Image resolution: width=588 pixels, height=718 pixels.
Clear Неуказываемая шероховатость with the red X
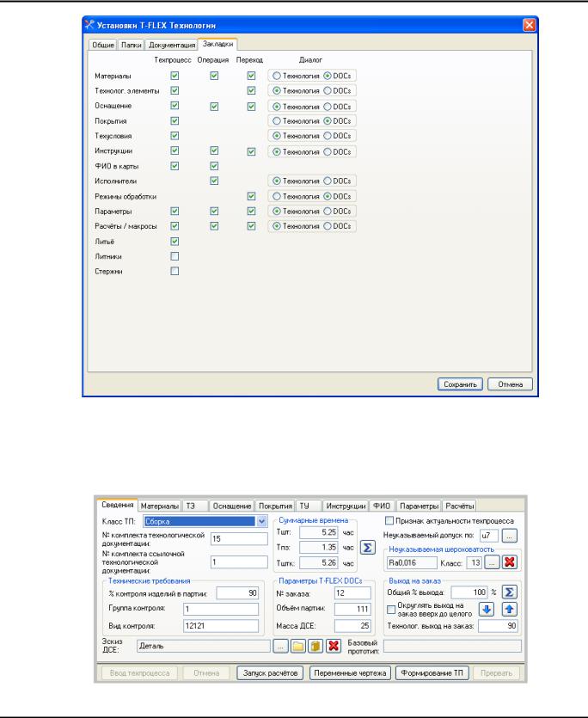coord(509,562)
